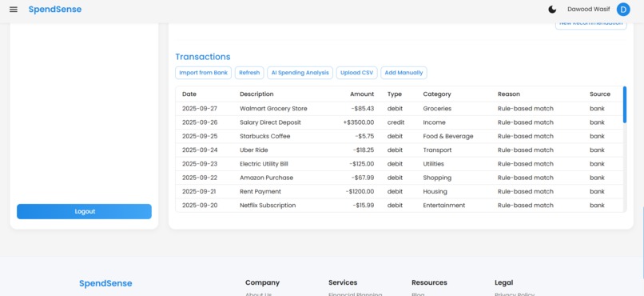Click the Dawood Wasif username
This screenshot has width=644, height=296.
coord(589,10)
